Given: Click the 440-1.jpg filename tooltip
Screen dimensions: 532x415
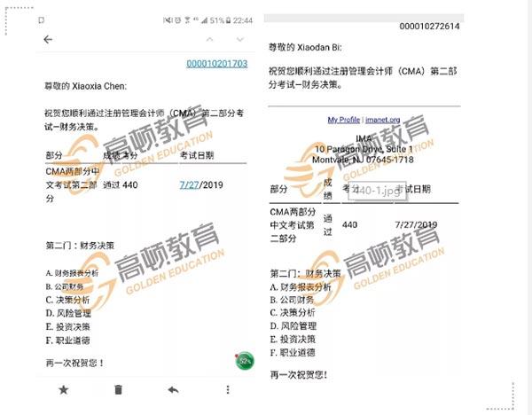Looking at the screenshot, I should click(x=378, y=191).
